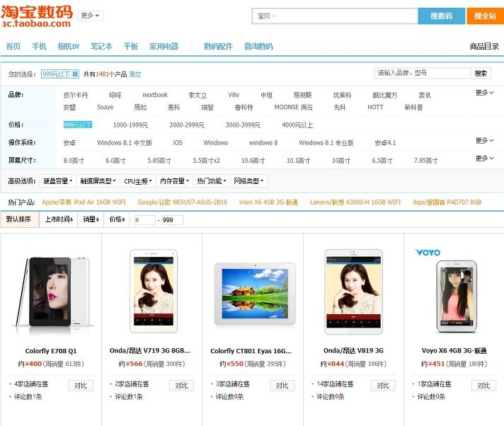504x426 pixels.
Task: Click the 清空 clear selection link
Action: click(x=135, y=74)
